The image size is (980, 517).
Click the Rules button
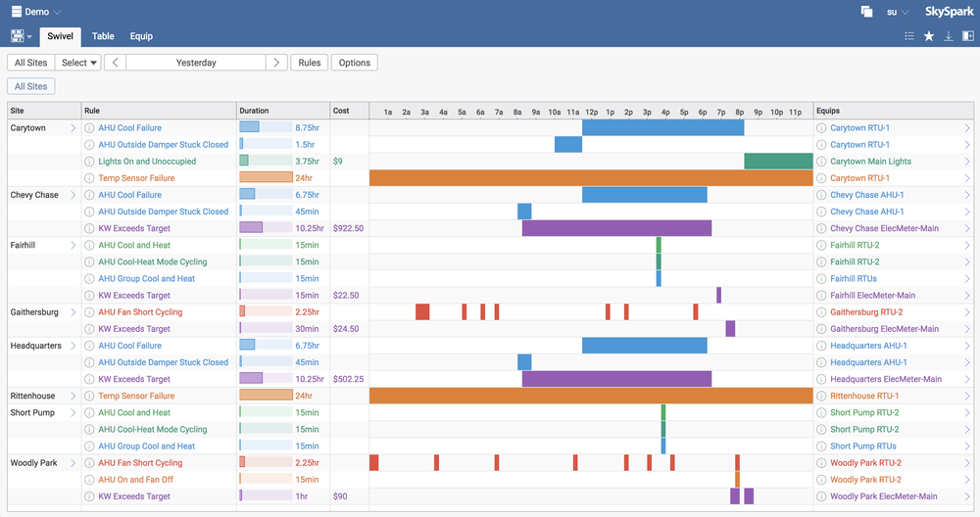pos(310,63)
